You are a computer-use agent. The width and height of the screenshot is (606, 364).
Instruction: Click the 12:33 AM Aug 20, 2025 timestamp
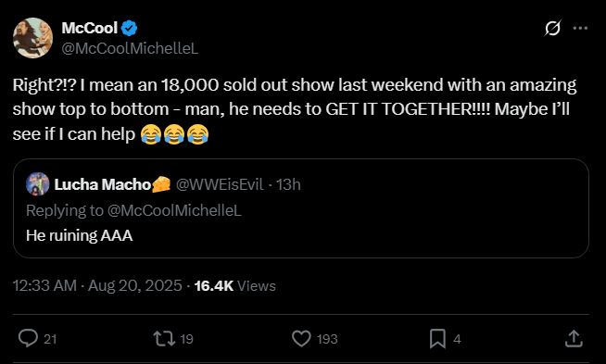tap(97, 286)
